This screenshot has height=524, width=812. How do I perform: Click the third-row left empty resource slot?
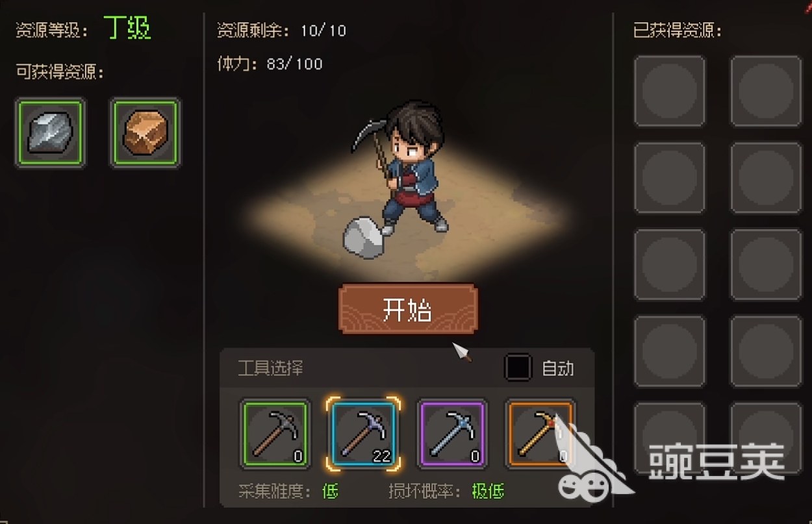click(670, 265)
